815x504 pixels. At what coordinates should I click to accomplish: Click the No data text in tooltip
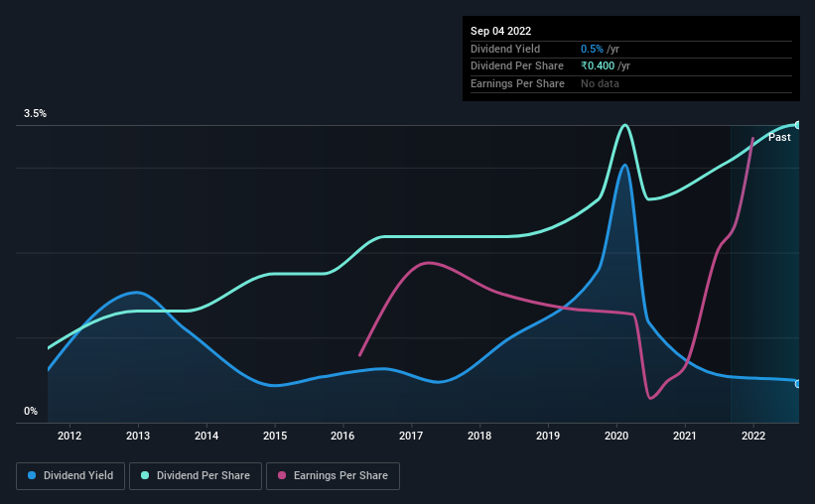(x=600, y=83)
